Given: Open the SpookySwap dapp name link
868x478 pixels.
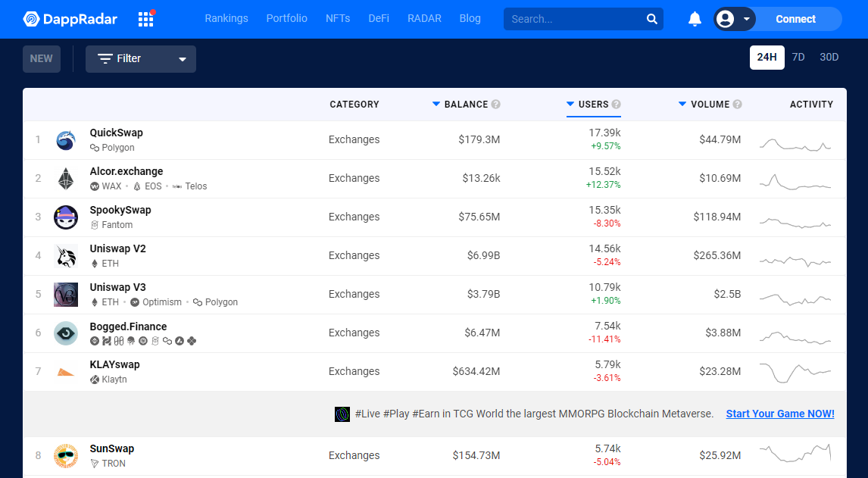Looking at the screenshot, I should point(120,210).
